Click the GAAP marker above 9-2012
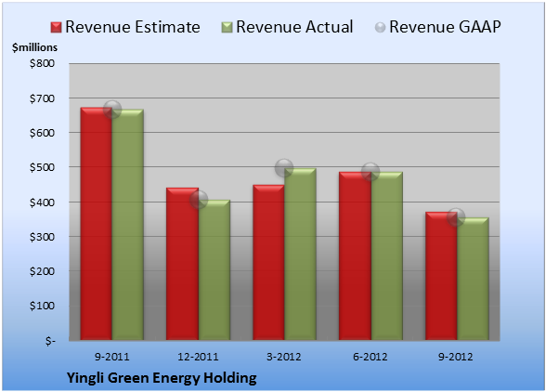The image size is (546, 392). click(x=456, y=217)
